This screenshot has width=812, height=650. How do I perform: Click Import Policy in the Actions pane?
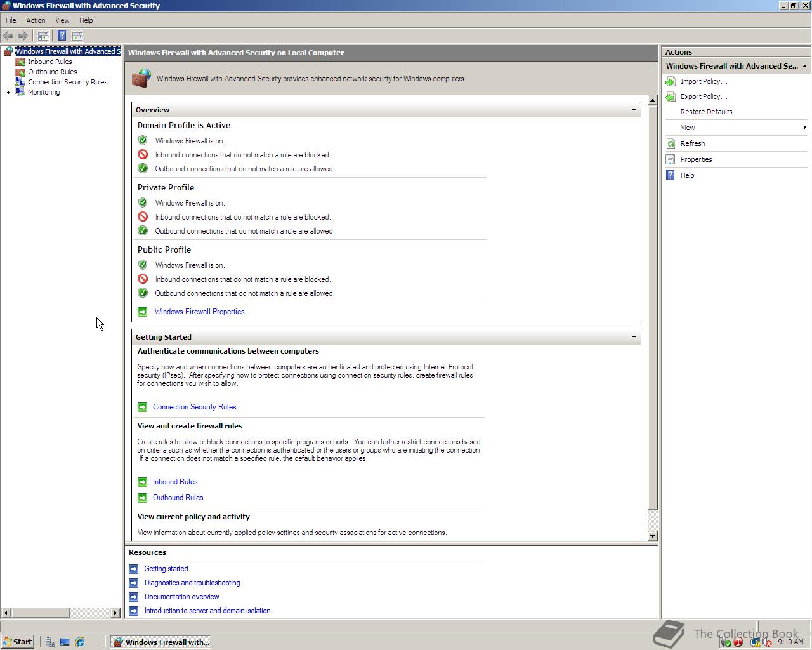pos(704,81)
